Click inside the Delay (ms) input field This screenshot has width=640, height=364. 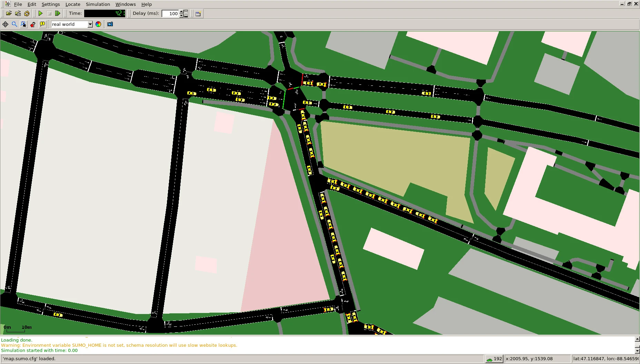coord(171,13)
